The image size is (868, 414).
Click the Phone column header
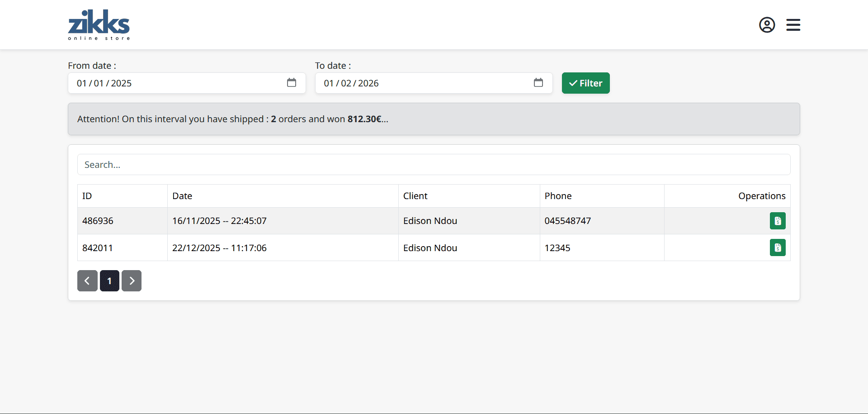(558, 196)
